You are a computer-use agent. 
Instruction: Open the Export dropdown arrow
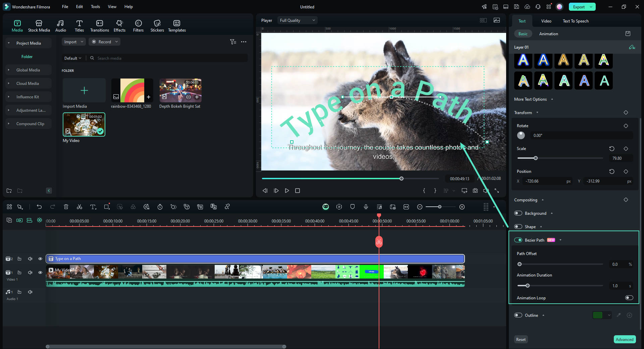pos(591,7)
